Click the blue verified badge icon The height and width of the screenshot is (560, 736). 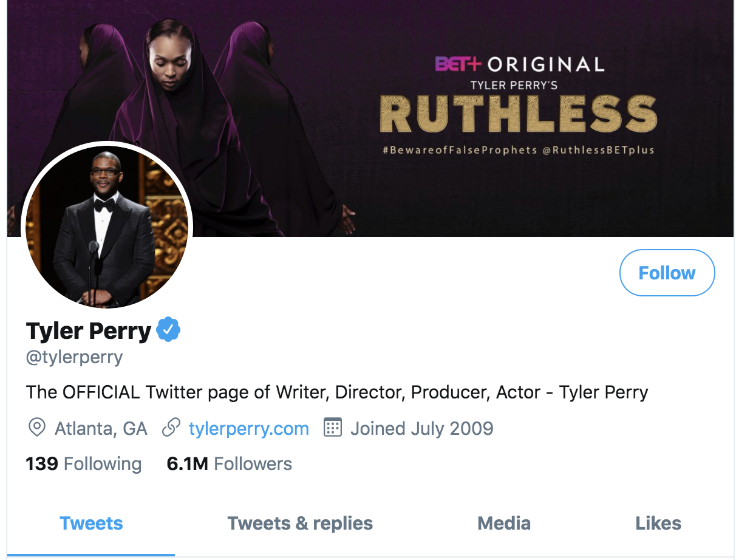169,330
